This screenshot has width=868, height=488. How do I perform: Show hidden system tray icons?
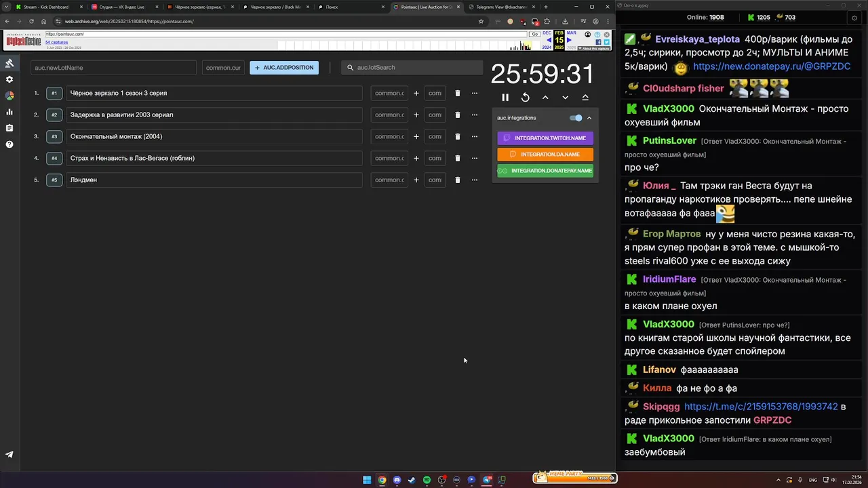[778, 480]
